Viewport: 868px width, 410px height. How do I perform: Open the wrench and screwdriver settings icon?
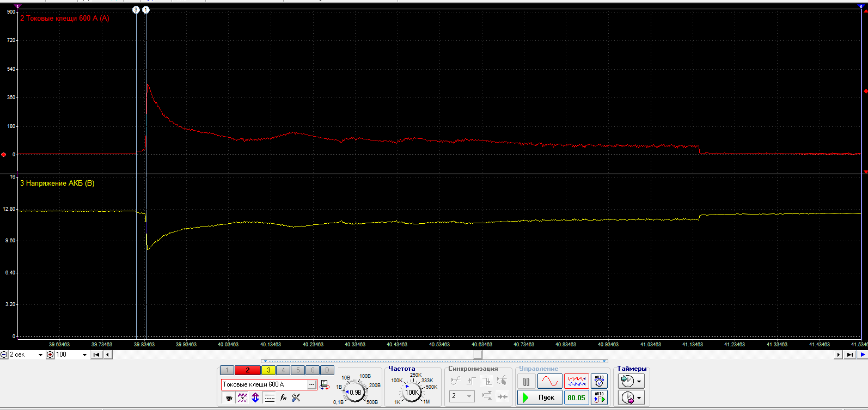pyautogui.click(x=296, y=398)
